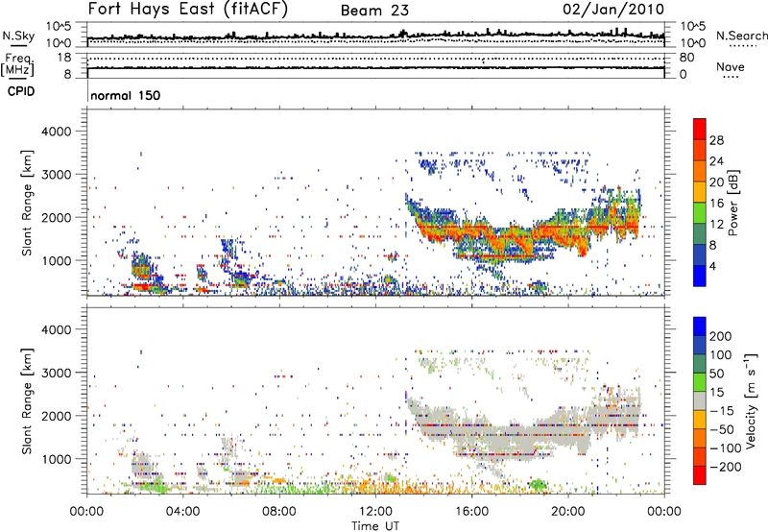768x532 pixels.
Task: Click the '04:00' time tick label
Action: point(183,512)
